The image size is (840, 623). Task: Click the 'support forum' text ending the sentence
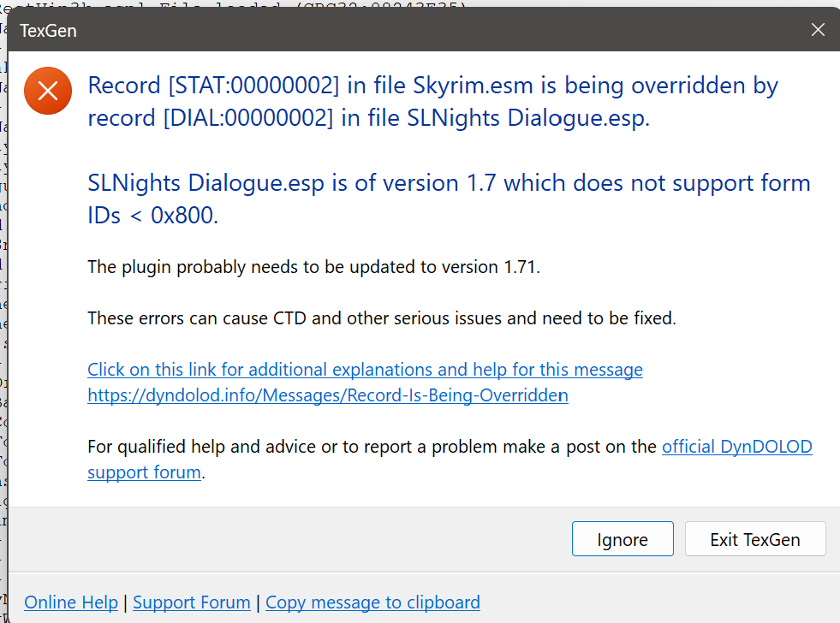tap(144, 472)
